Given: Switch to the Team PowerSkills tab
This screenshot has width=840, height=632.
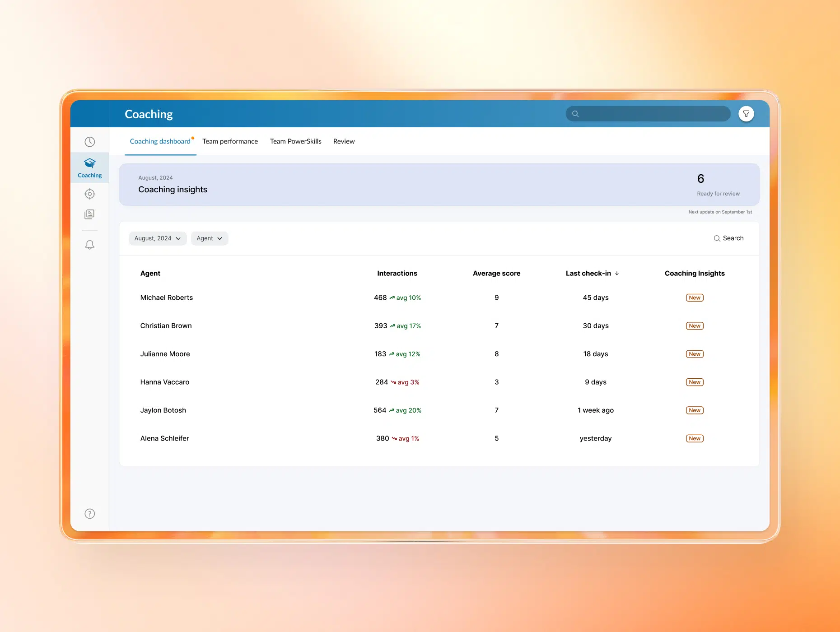Looking at the screenshot, I should tap(295, 141).
